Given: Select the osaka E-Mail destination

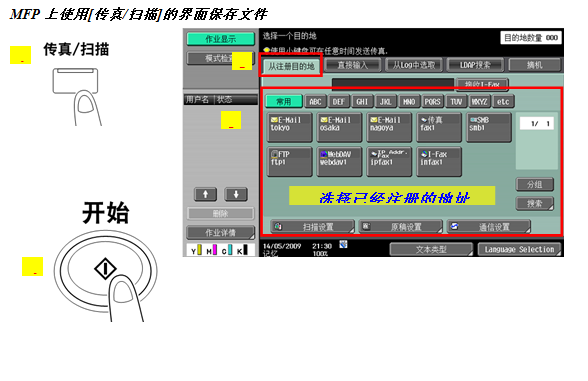Looking at the screenshot, I should click(339, 128).
